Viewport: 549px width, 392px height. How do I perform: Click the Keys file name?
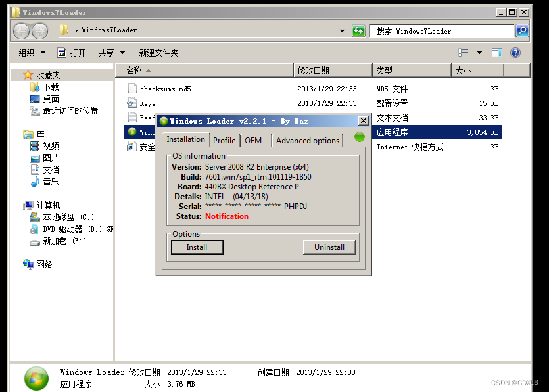coord(147,103)
